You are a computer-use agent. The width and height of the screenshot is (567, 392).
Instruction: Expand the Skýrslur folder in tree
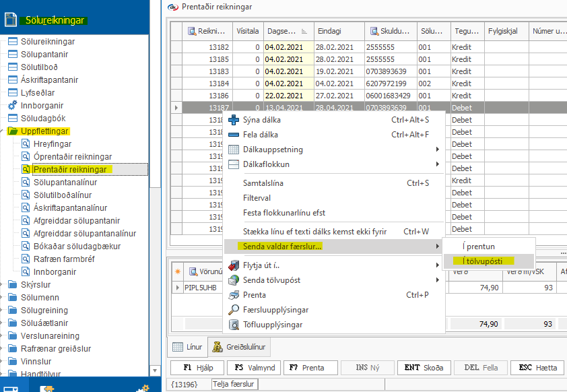point(4,285)
